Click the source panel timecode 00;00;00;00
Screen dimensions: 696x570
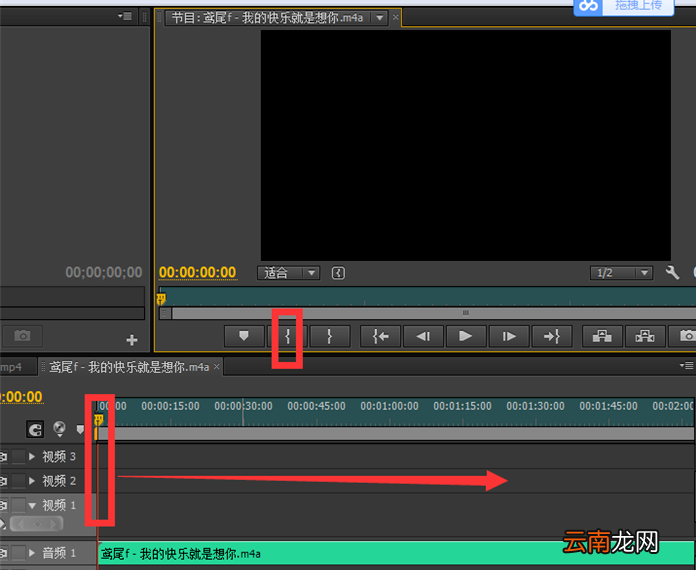coord(104,272)
